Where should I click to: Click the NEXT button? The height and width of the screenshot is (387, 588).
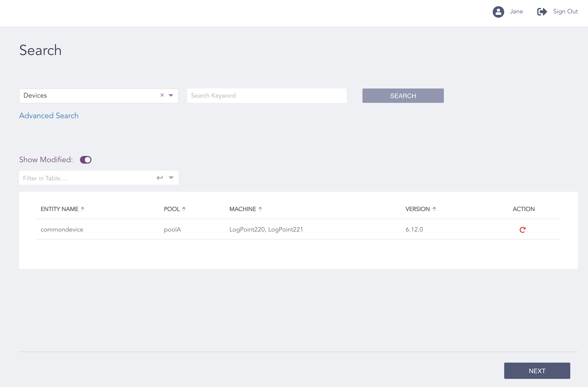click(x=537, y=371)
